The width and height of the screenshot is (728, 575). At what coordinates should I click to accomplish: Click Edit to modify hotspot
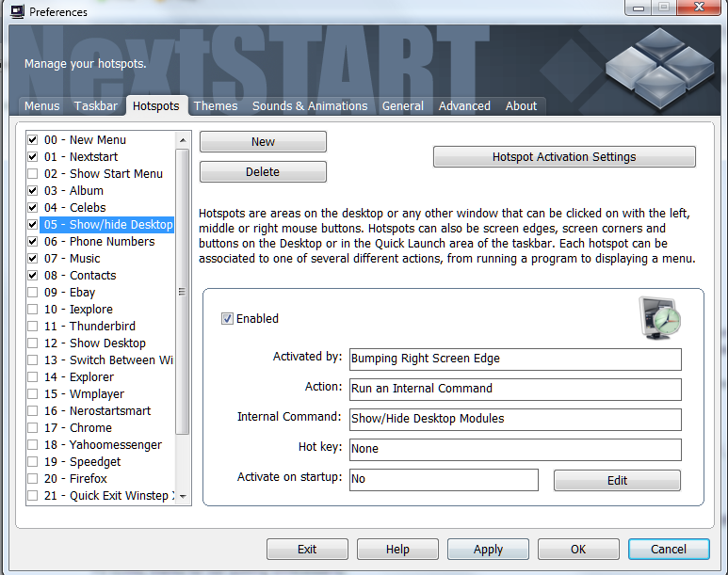pos(617,481)
